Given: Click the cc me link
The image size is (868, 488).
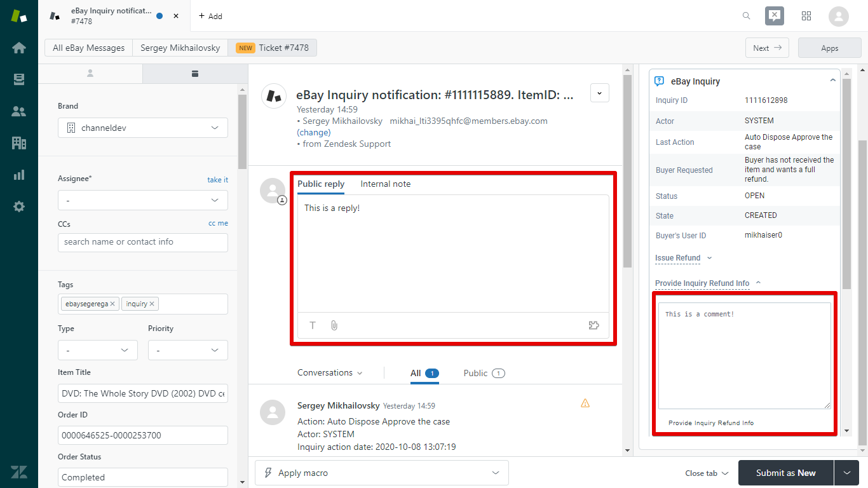Looking at the screenshot, I should [218, 223].
